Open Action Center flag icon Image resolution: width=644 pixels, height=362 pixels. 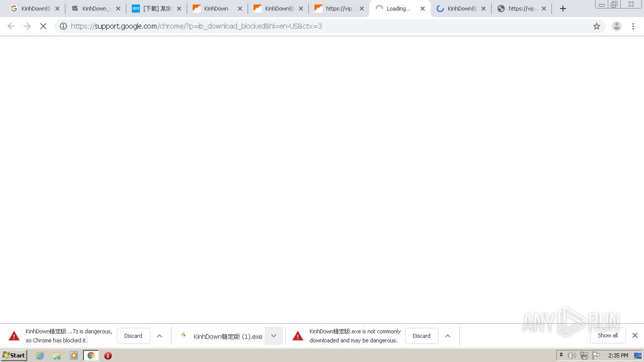(596, 355)
